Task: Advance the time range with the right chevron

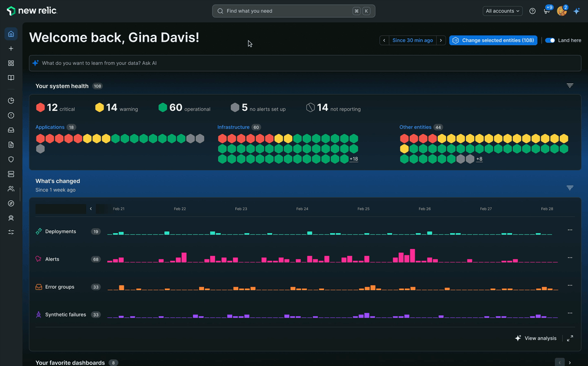Action: (440, 39)
